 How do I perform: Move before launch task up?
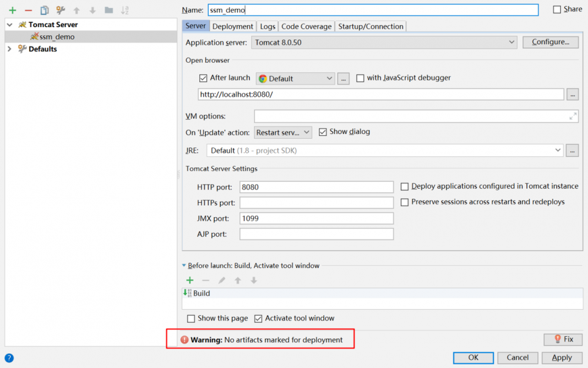238,280
